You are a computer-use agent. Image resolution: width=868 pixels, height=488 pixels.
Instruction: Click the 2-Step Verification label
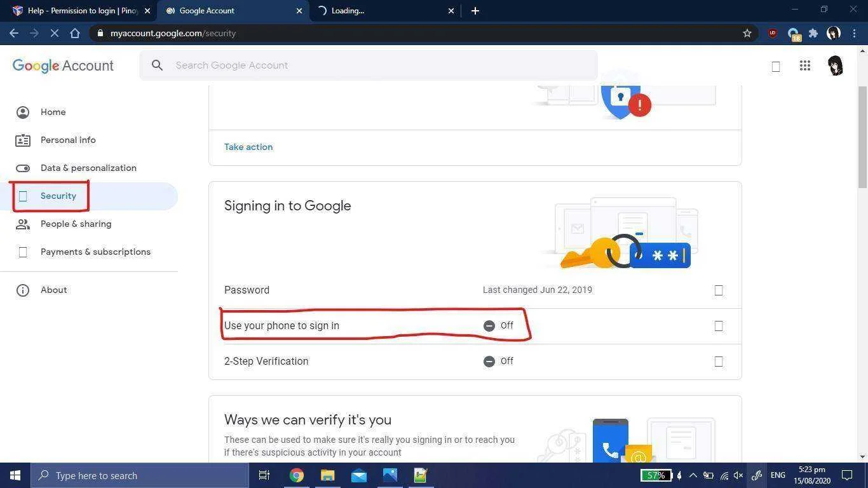pos(266,361)
